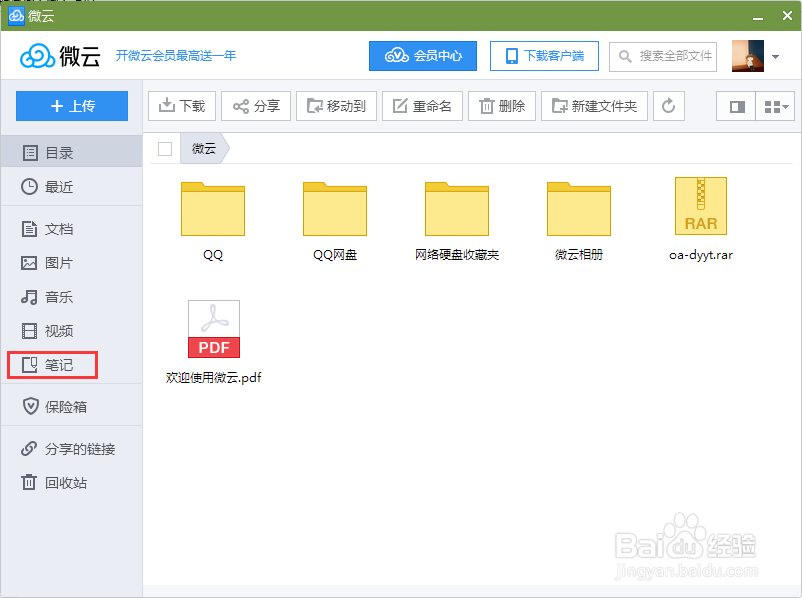Focus the 搜索全部文件 search field
The image size is (802, 598).
[663, 56]
